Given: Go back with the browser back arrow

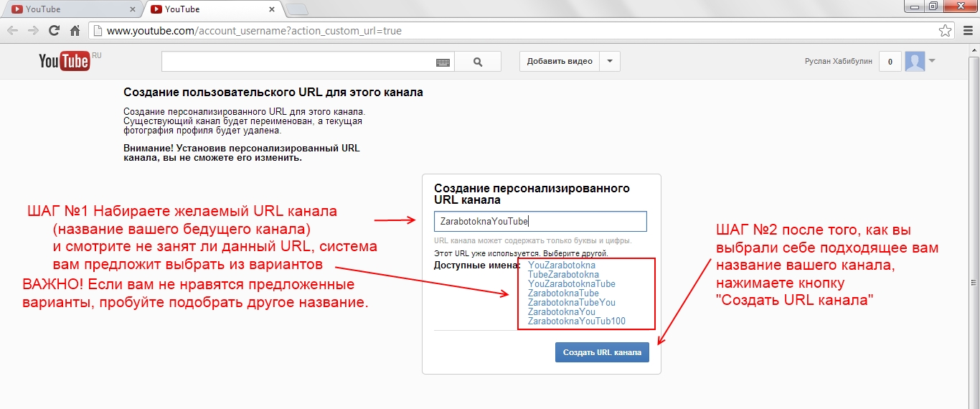Looking at the screenshot, I should 13,31.
